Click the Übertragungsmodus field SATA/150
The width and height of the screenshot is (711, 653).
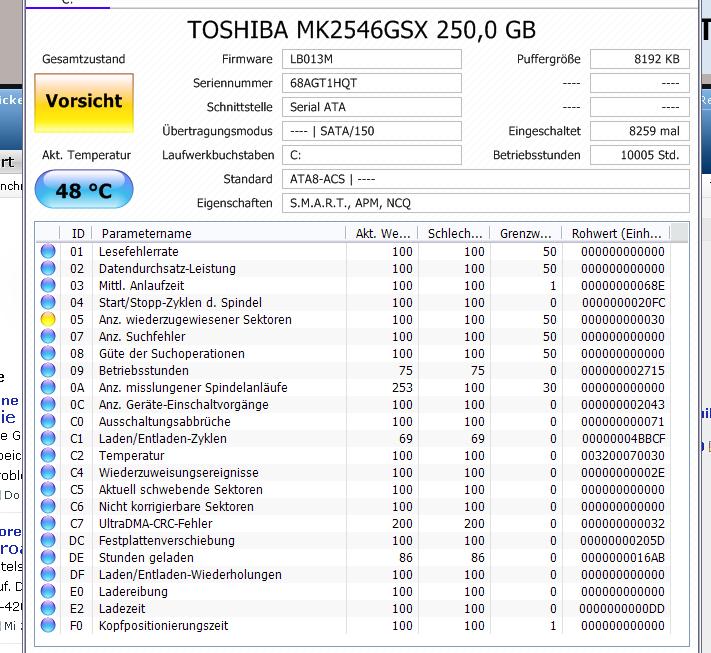point(372,131)
